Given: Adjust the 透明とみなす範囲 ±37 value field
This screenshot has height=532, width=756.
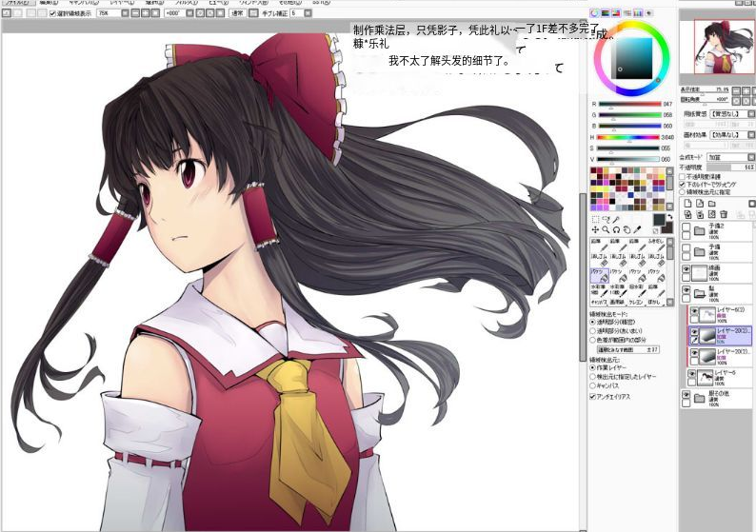Looking at the screenshot, I should 628,350.
